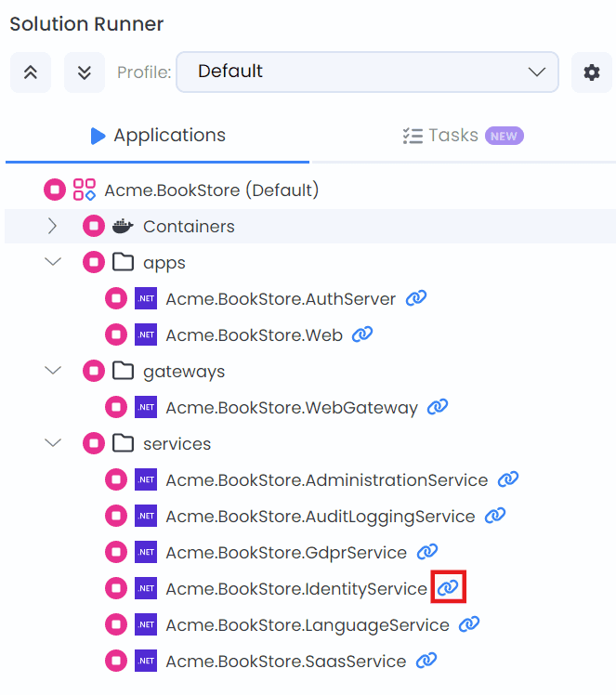Select Acme.BookStore.AuditLoggingService in the tree
The image size is (616, 695).
click(x=320, y=516)
